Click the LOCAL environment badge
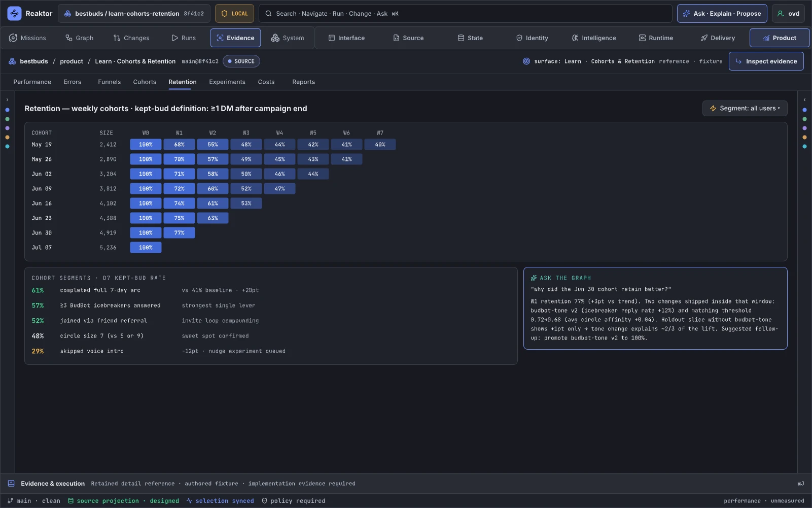This screenshot has width=812, height=508. [x=234, y=14]
